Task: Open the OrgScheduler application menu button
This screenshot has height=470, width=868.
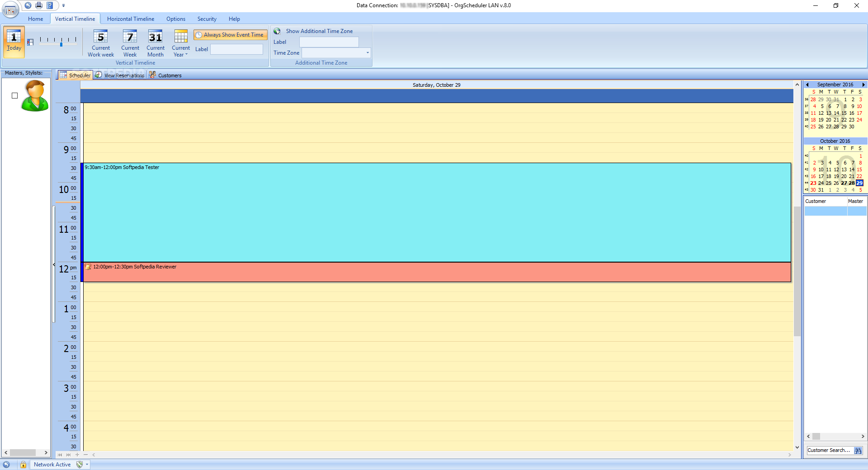Action: click(x=10, y=9)
